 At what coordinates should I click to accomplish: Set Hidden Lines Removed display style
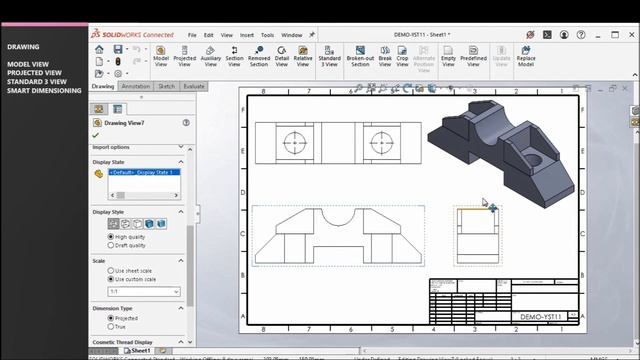[138, 224]
